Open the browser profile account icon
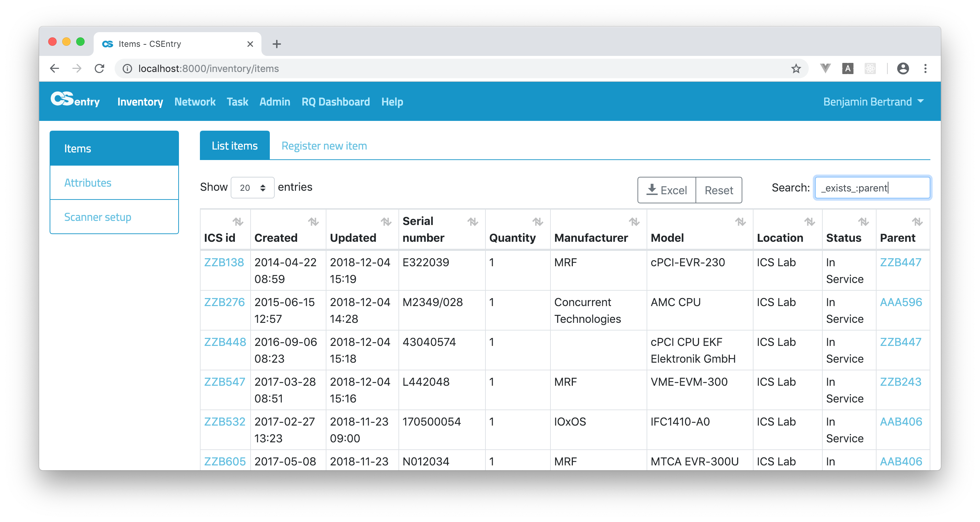The width and height of the screenshot is (980, 522). [902, 69]
